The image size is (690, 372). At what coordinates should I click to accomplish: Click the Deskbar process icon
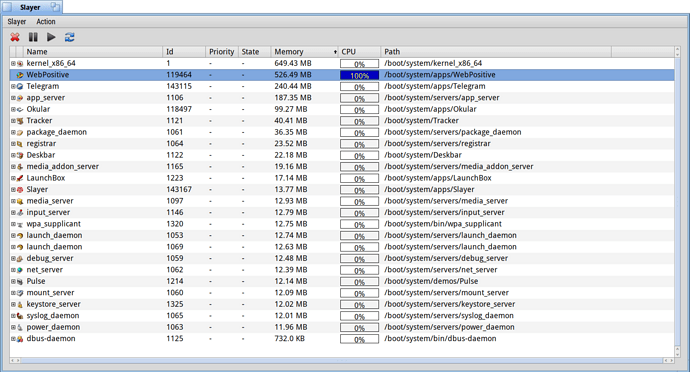coord(20,155)
